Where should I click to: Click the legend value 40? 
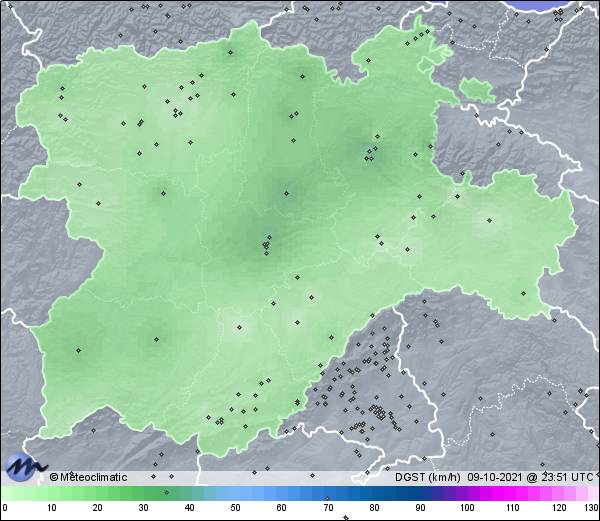tap(189, 508)
